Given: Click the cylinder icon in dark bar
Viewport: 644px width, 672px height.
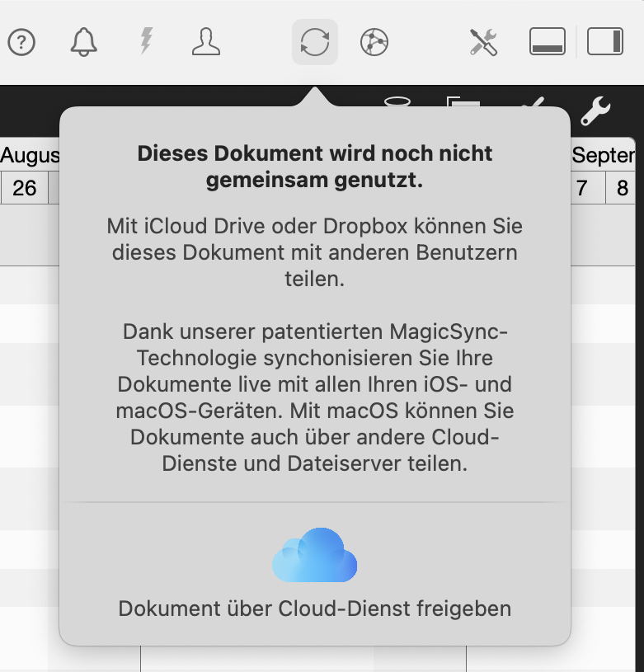Looking at the screenshot, I should pyautogui.click(x=397, y=101).
